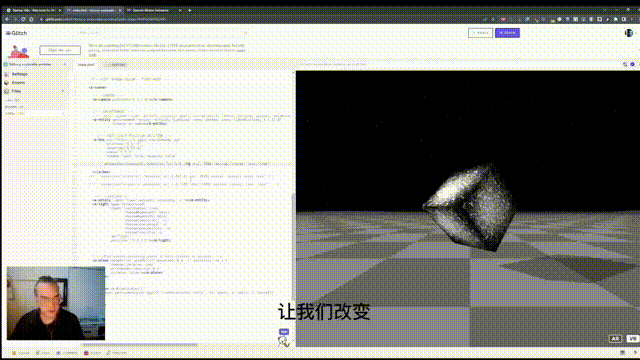Click the preview address bar

(x=333, y=64)
